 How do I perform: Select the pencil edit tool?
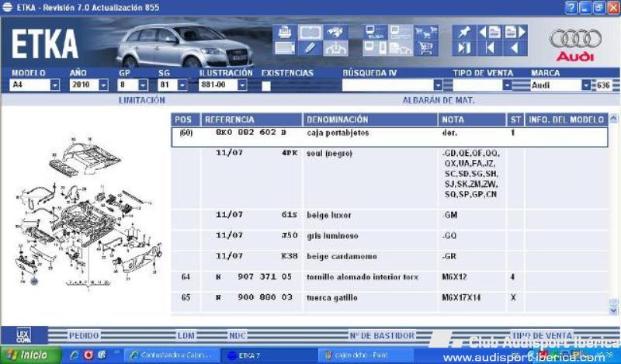pyautogui.click(x=310, y=48)
